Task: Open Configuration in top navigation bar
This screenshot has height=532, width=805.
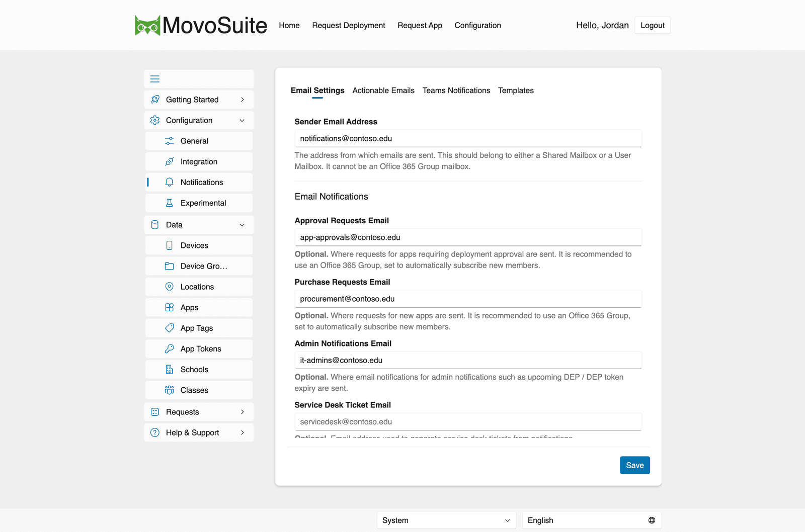Action: tap(477, 25)
